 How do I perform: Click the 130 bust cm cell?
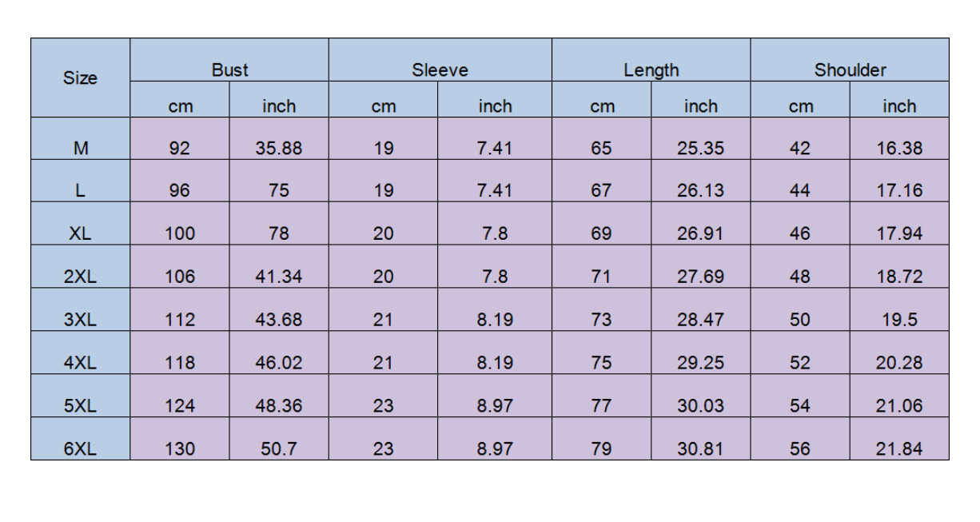(180, 449)
